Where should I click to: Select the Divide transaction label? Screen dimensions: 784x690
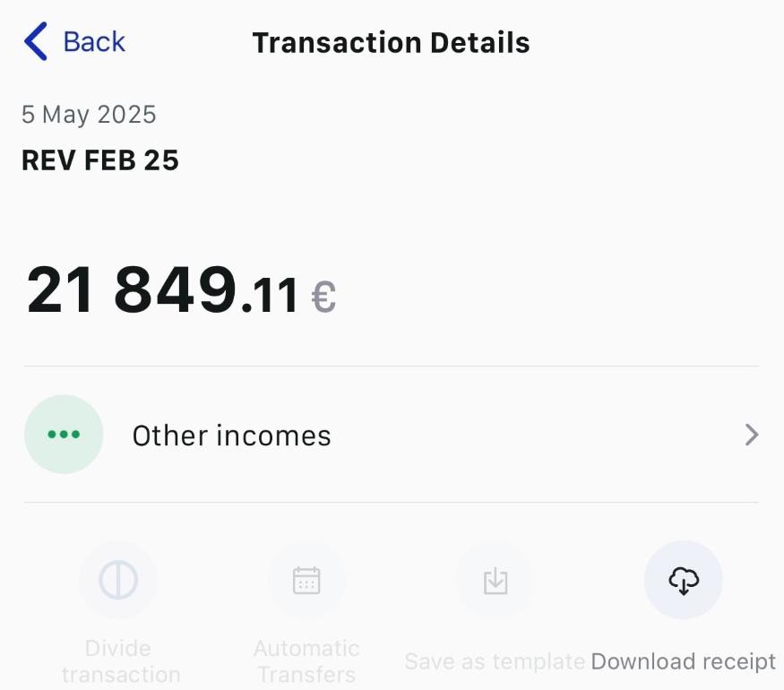pos(121,661)
